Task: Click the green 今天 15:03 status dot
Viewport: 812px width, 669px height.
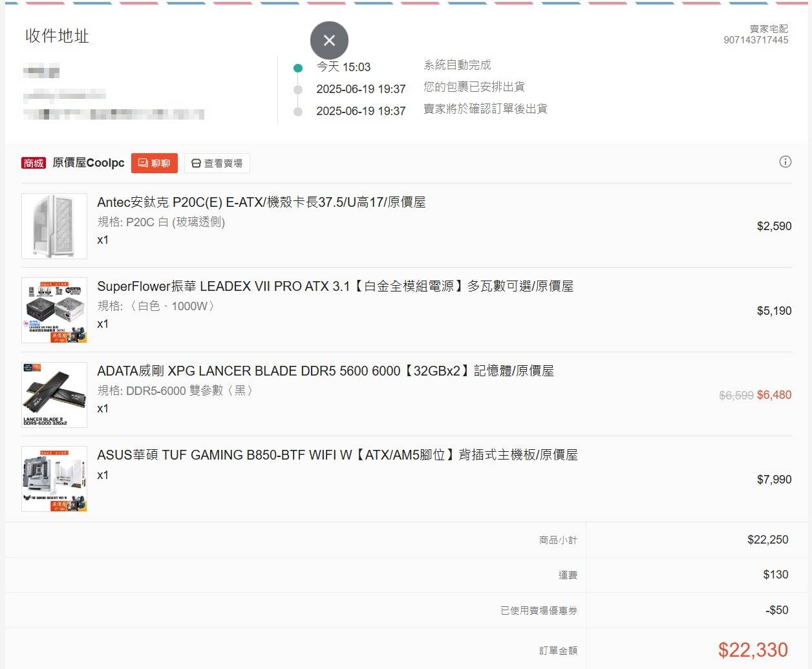Action: tap(298, 68)
